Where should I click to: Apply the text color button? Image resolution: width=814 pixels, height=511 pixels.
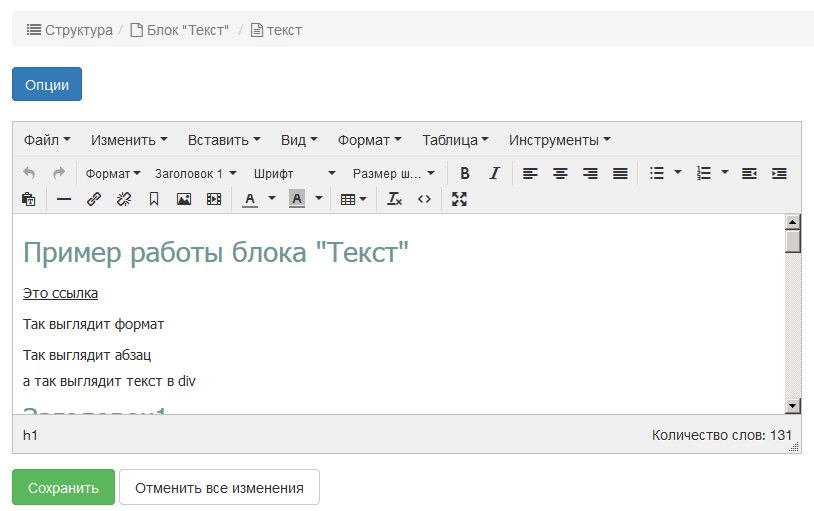click(x=250, y=199)
